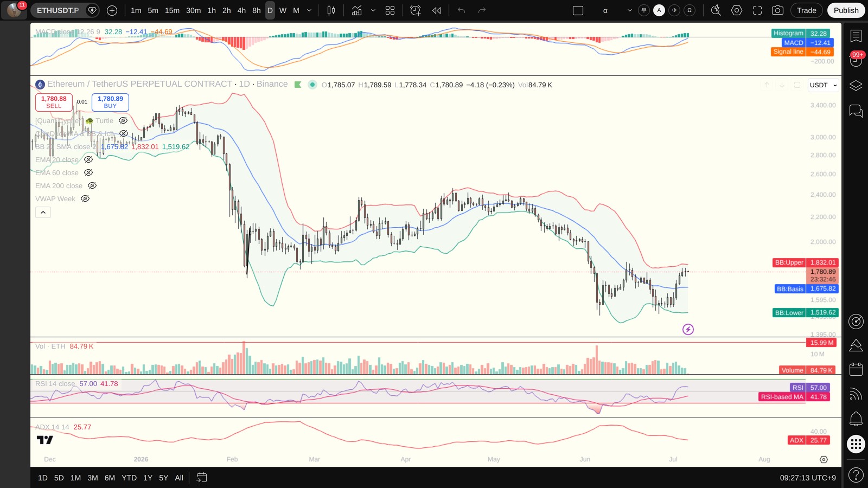
Task: Expand the timeframe interval dropdown arrow
Action: (x=309, y=10)
